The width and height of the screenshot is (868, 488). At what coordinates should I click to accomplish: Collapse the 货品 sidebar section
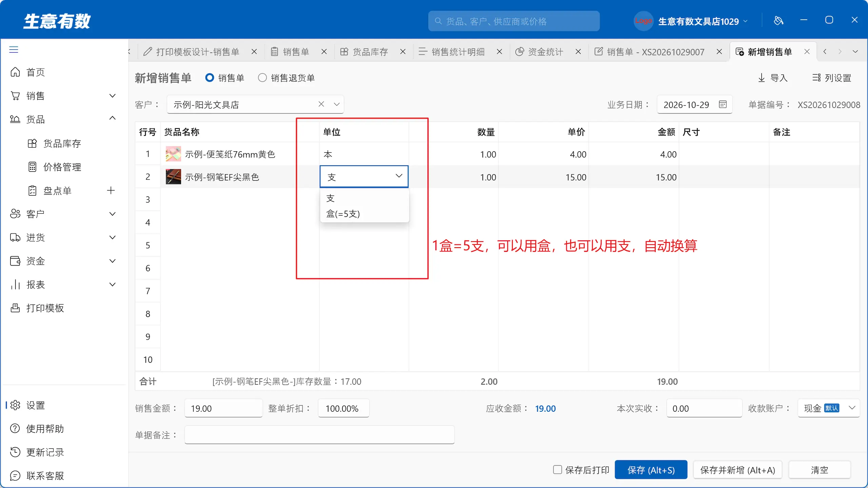click(x=112, y=118)
